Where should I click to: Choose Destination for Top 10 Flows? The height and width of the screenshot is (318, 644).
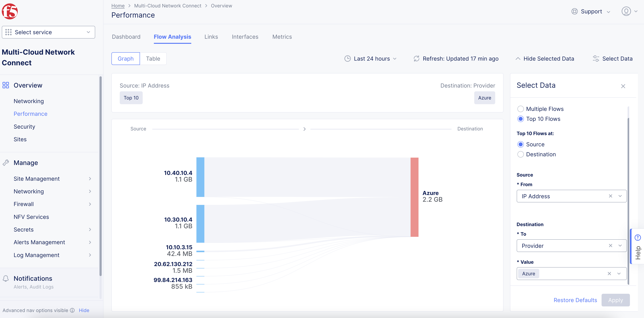coord(520,154)
